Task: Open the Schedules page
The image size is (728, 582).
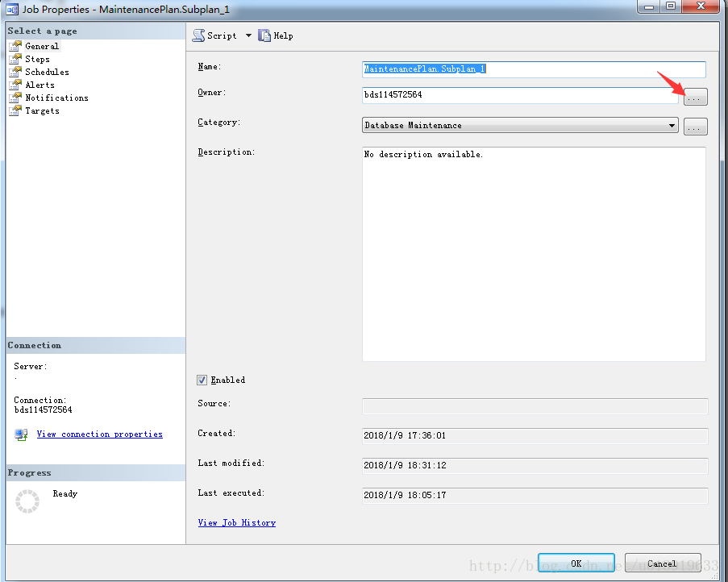Action: (47, 72)
